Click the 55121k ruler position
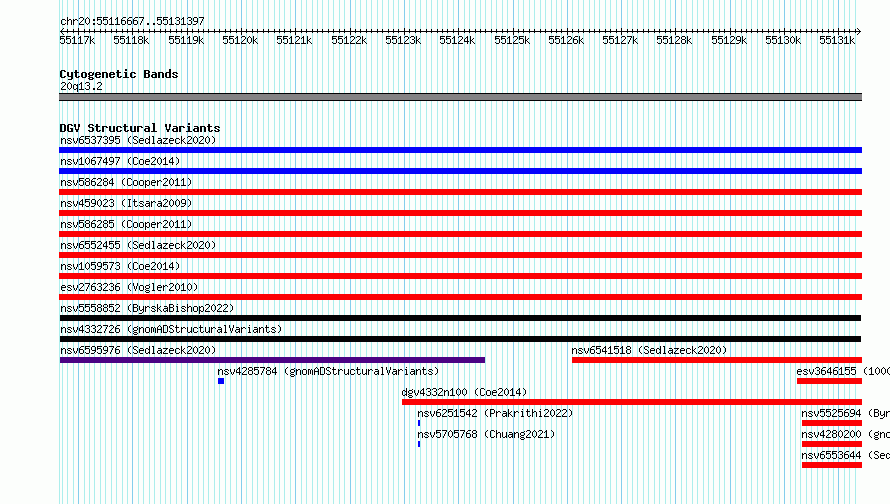 tap(294, 40)
